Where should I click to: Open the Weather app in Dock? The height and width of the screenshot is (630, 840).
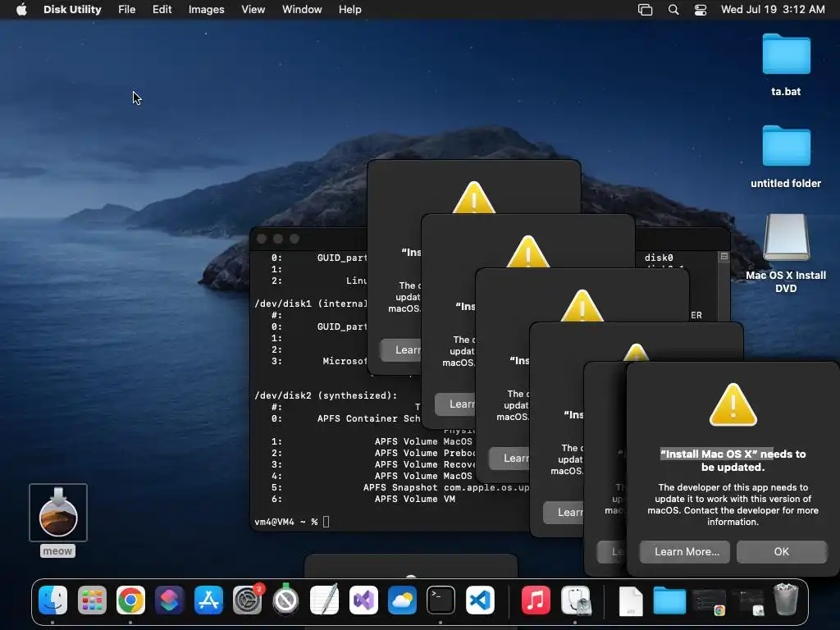(402, 600)
